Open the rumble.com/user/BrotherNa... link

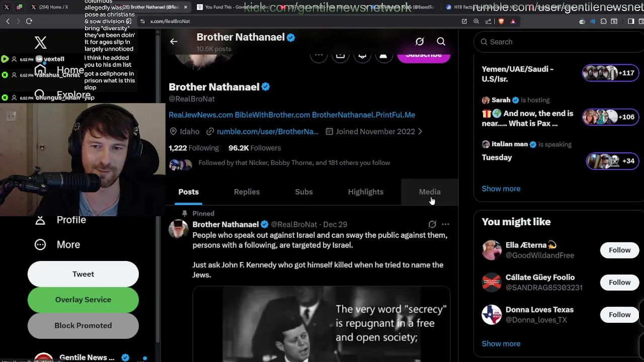tap(268, 131)
